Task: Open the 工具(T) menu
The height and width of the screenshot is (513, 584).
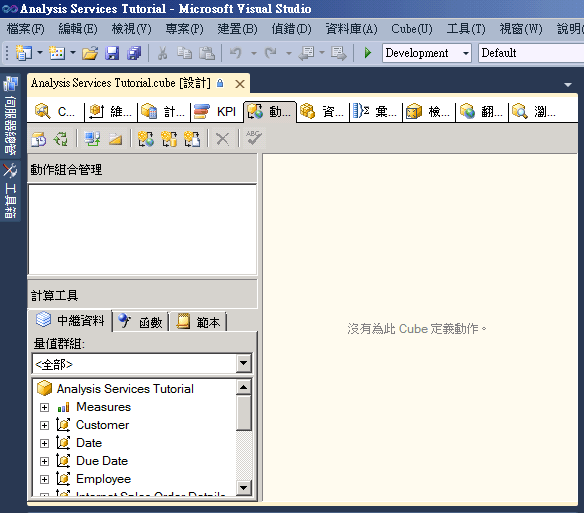Action: point(466,29)
